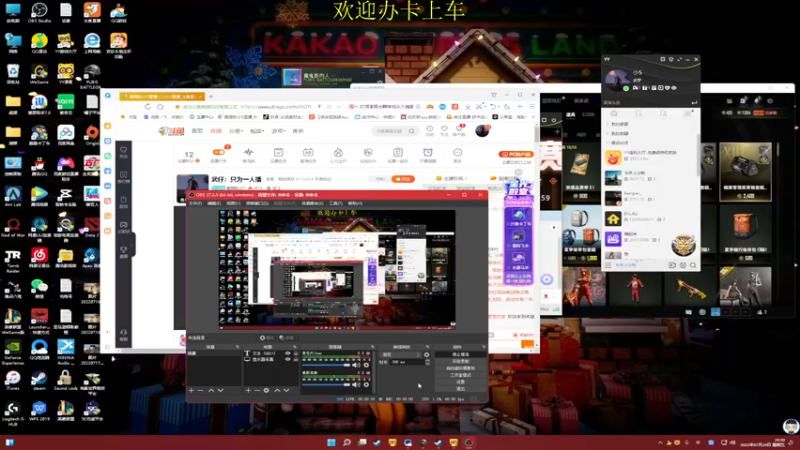Open the OBS 编辑(E) menu
800x450 pixels.
[x=214, y=203]
